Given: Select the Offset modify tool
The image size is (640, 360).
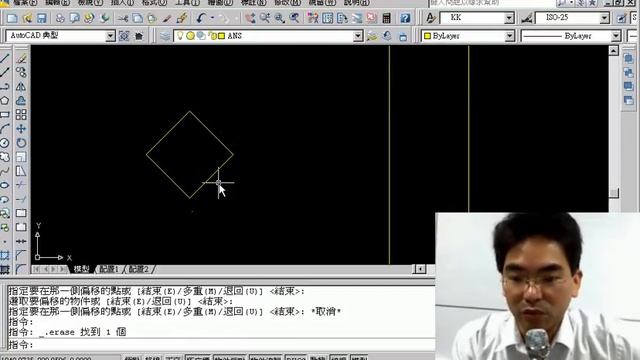Looking at the screenshot, I should click(21, 100).
